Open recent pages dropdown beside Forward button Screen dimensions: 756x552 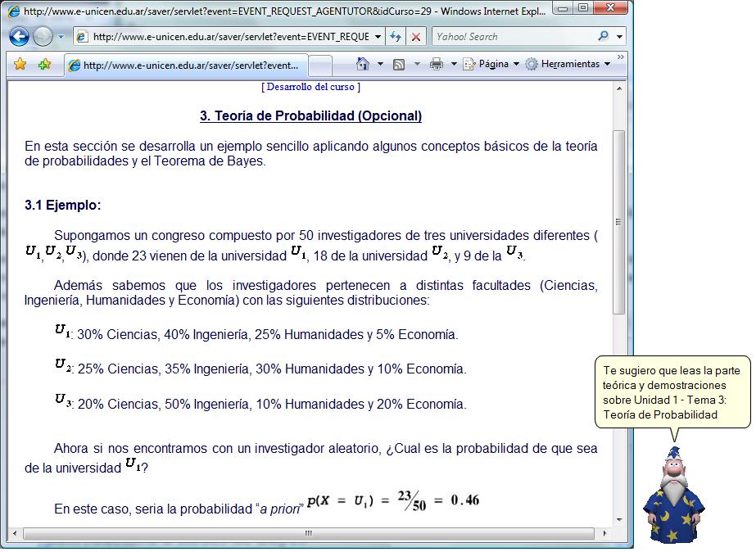pos(61,37)
